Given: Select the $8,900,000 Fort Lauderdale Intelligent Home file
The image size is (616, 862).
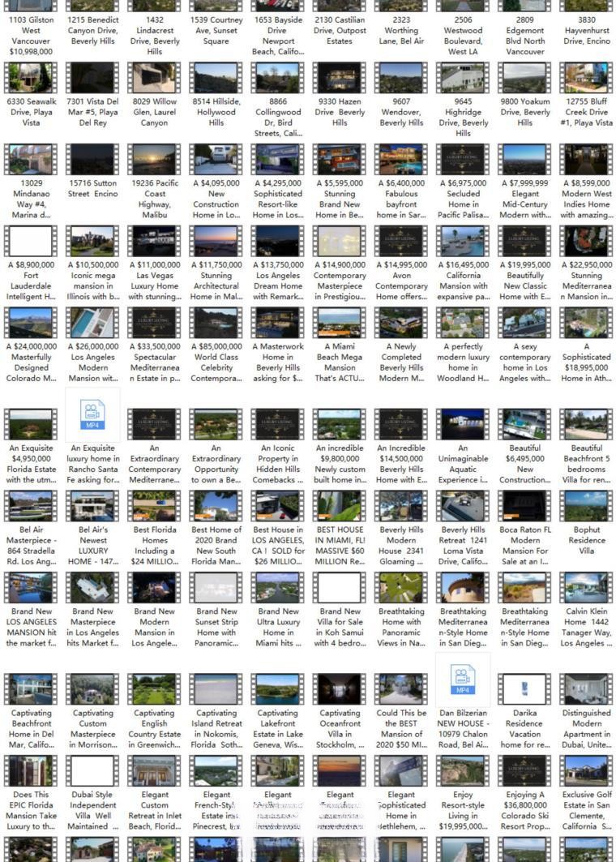Looking at the screenshot, I should tap(31, 241).
